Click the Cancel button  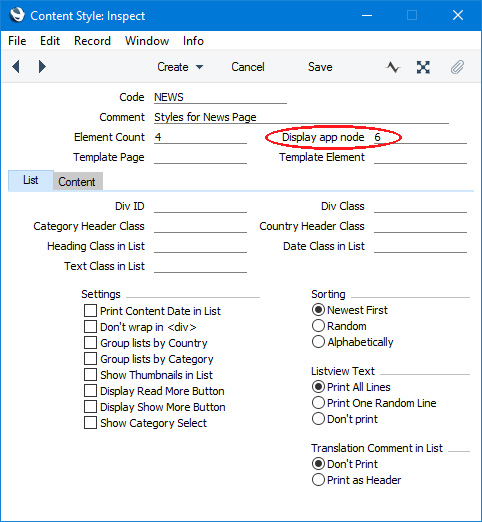(x=248, y=67)
